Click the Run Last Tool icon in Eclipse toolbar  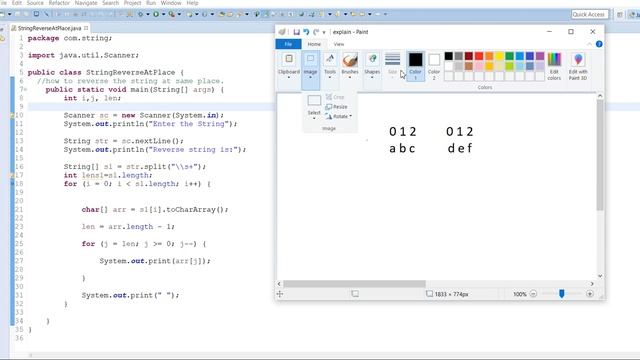pyautogui.click(x=172, y=14)
